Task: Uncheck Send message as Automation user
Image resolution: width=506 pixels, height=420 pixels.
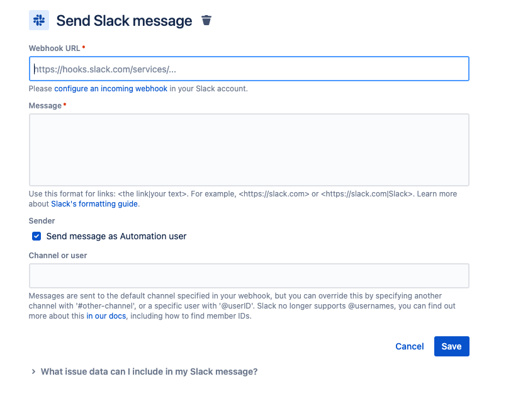Action: tap(37, 236)
